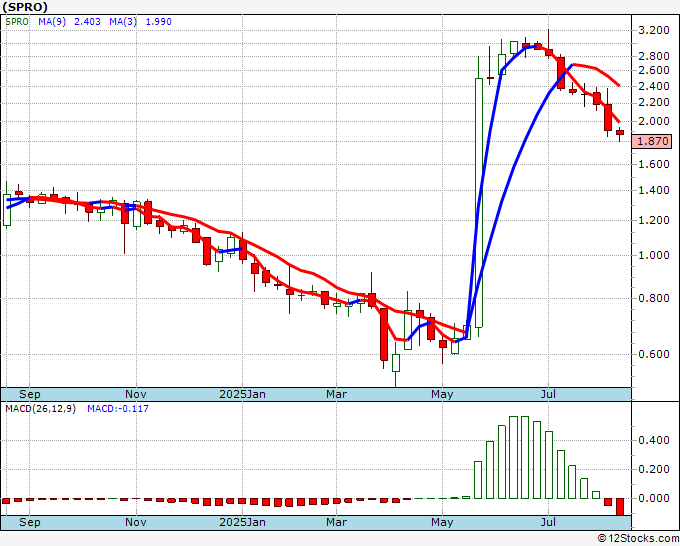Click Mar on the MACD time axis

pyautogui.click(x=337, y=522)
